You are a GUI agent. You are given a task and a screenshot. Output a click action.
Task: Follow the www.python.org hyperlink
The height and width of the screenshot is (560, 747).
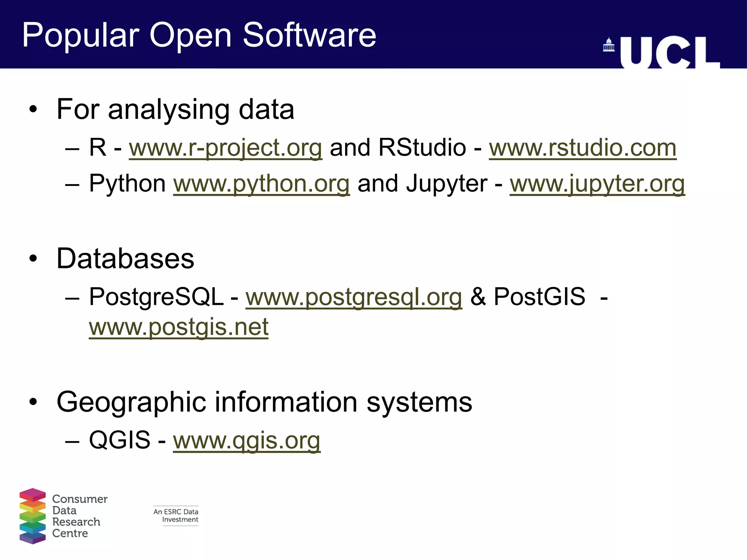[262, 184]
